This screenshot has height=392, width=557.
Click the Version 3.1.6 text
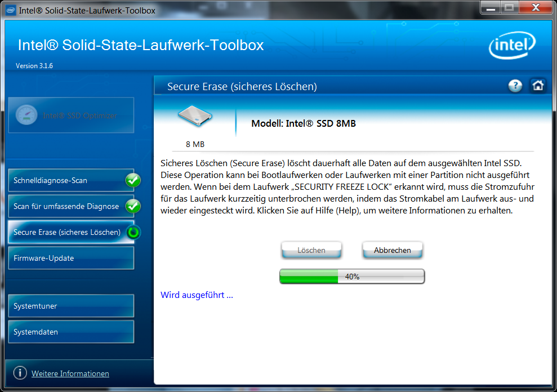coord(34,66)
